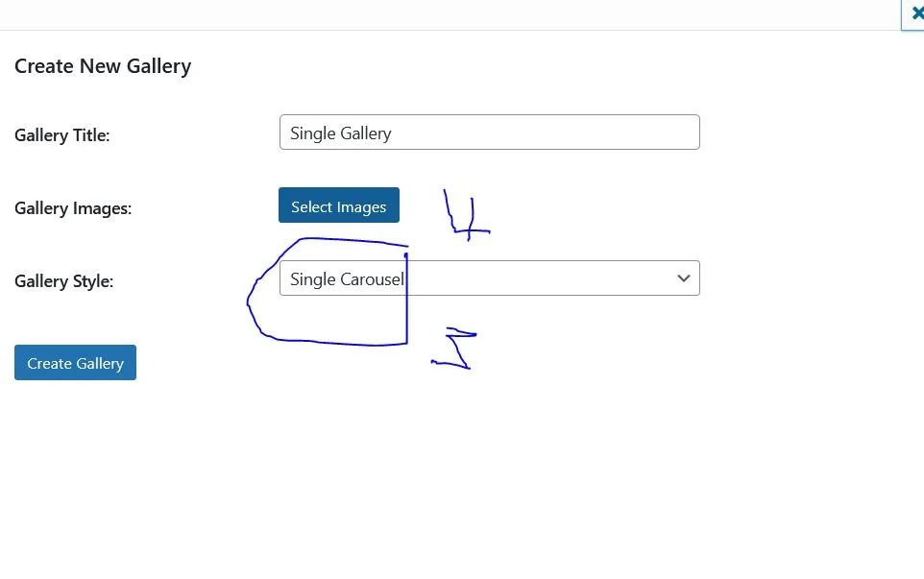Submit with the Create Gallery button
Image resolution: width=924 pixels, height=579 pixels.
tap(75, 363)
